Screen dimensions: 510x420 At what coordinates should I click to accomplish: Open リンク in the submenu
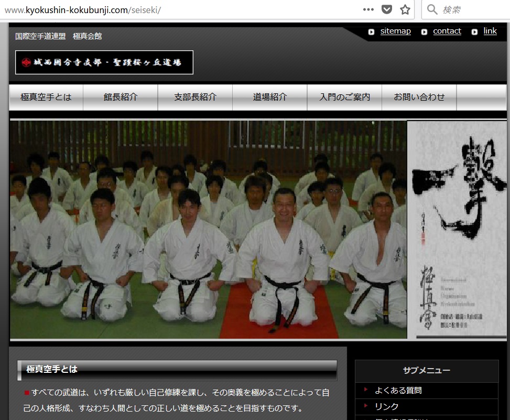(386, 407)
